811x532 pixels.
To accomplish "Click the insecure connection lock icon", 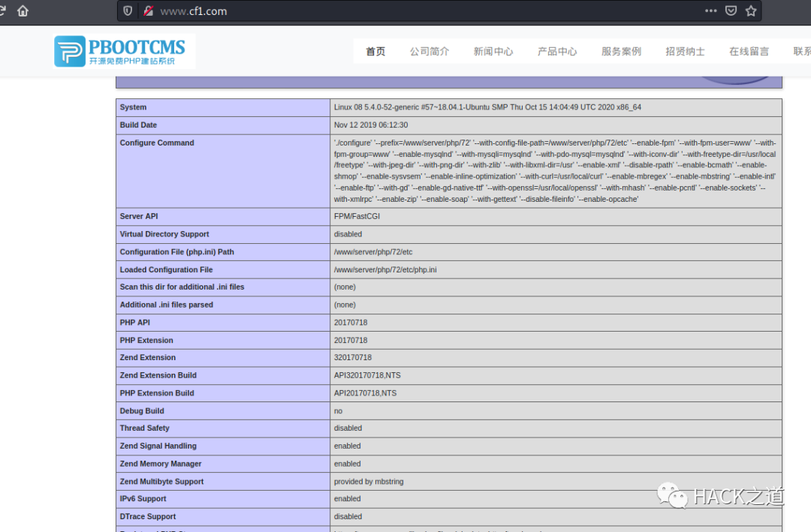I will [x=149, y=11].
